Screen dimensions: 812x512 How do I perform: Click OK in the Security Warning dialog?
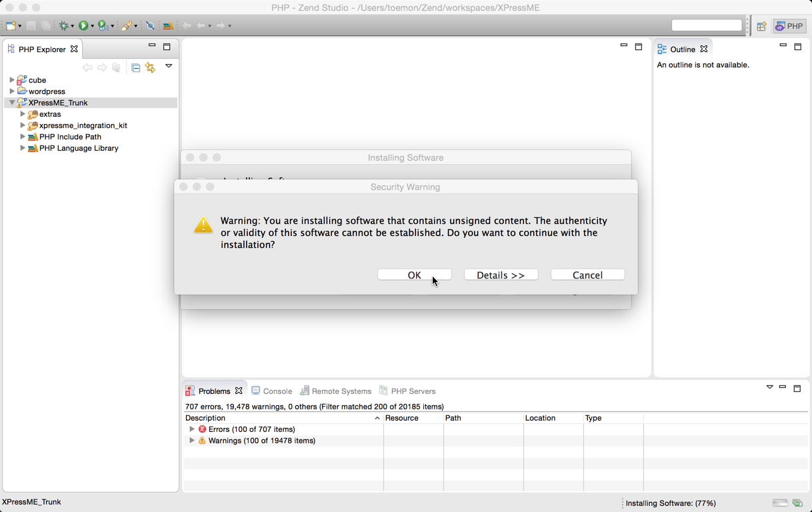click(414, 275)
